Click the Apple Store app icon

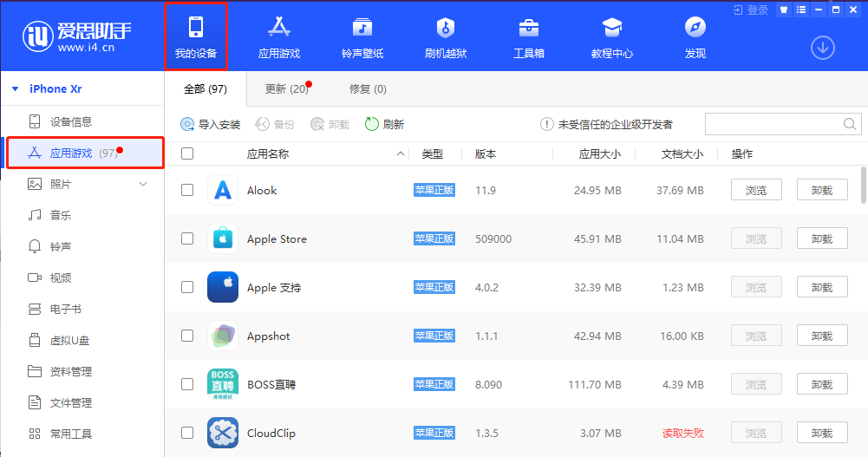[223, 238]
